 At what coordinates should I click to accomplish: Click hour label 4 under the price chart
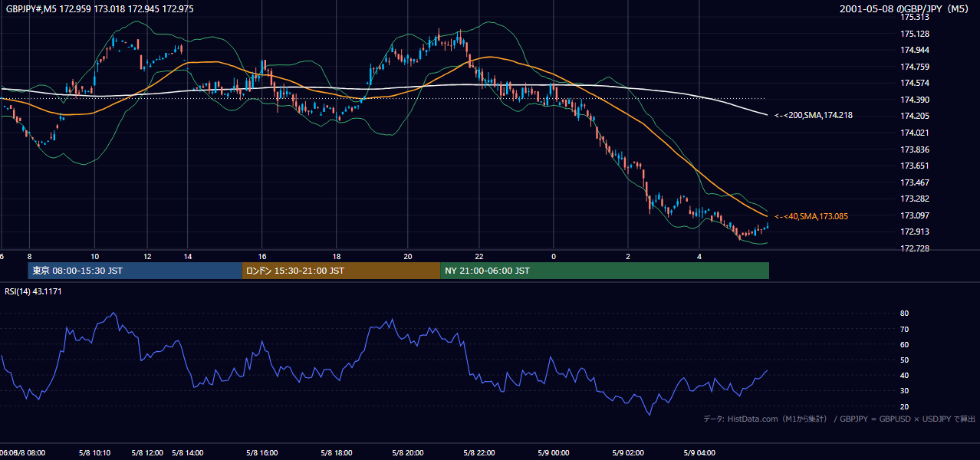click(x=699, y=256)
